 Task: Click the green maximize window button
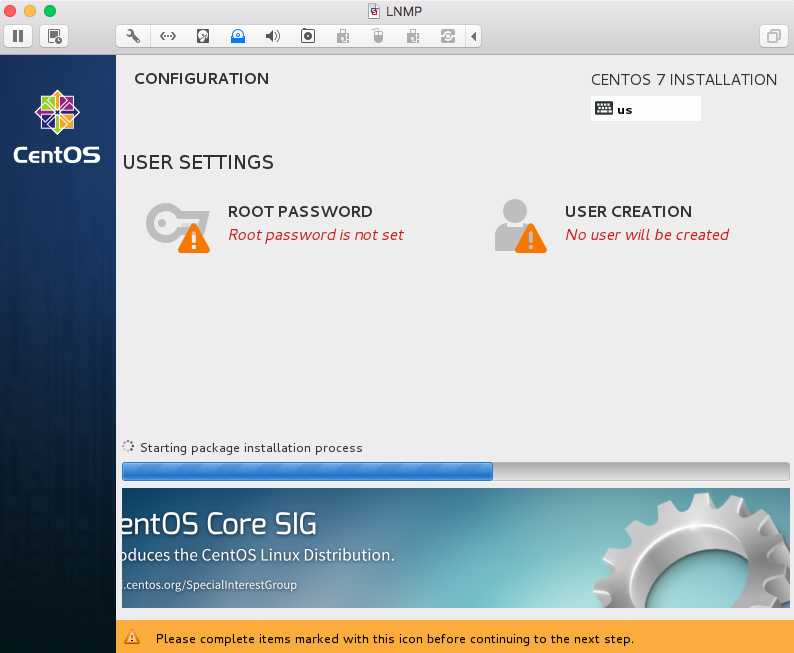[x=50, y=11]
